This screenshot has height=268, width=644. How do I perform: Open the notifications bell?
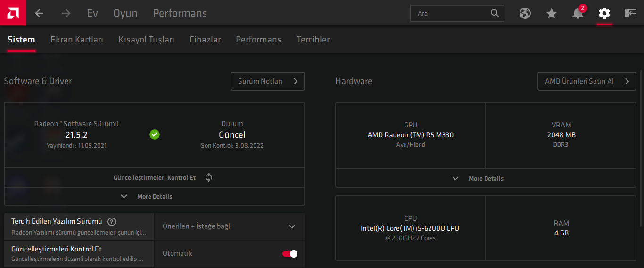(578, 13)
